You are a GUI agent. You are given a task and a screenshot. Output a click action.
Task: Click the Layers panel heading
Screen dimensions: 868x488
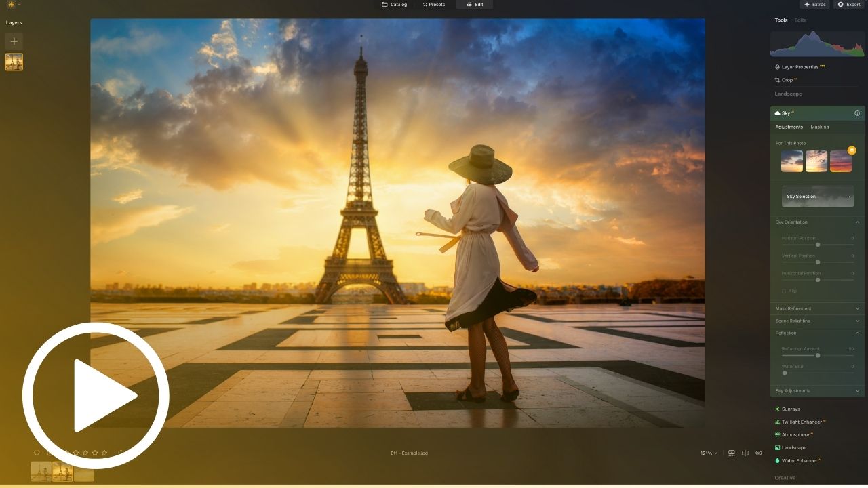(14, 22)
